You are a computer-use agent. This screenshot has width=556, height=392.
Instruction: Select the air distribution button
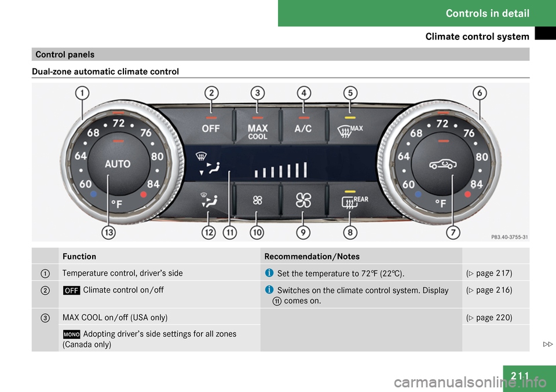coord(210,200)
